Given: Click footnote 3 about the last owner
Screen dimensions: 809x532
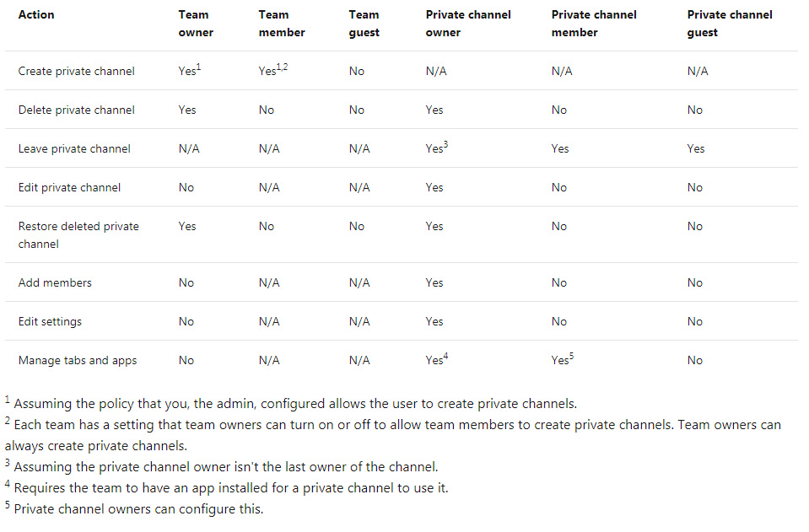Looking at the screenshot, I should [226, 467].
